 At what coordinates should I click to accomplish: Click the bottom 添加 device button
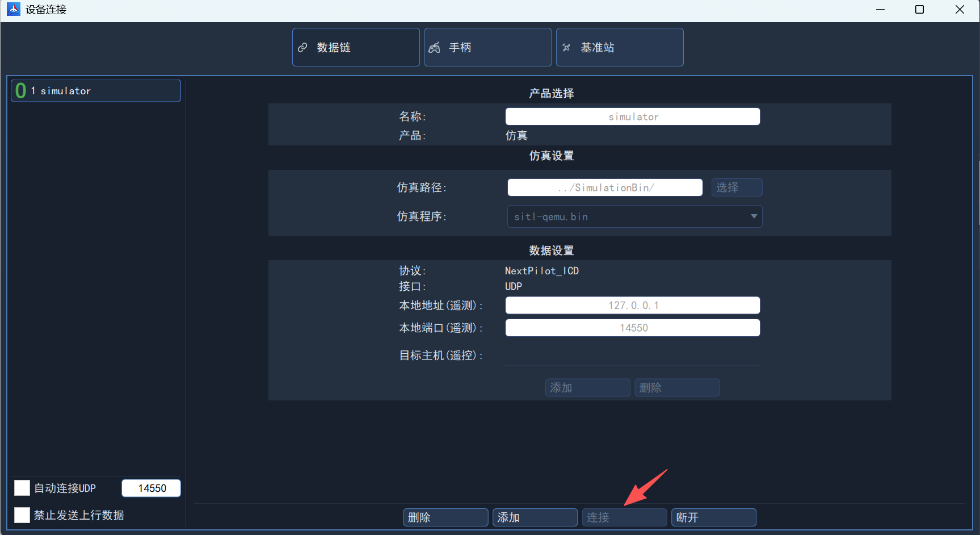[535, 517]
